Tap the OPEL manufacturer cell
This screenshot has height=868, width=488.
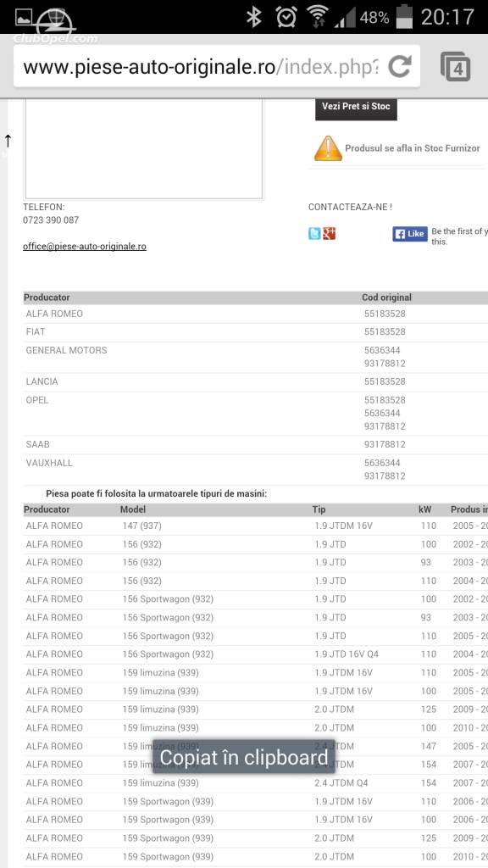click(x=37, y=400)
